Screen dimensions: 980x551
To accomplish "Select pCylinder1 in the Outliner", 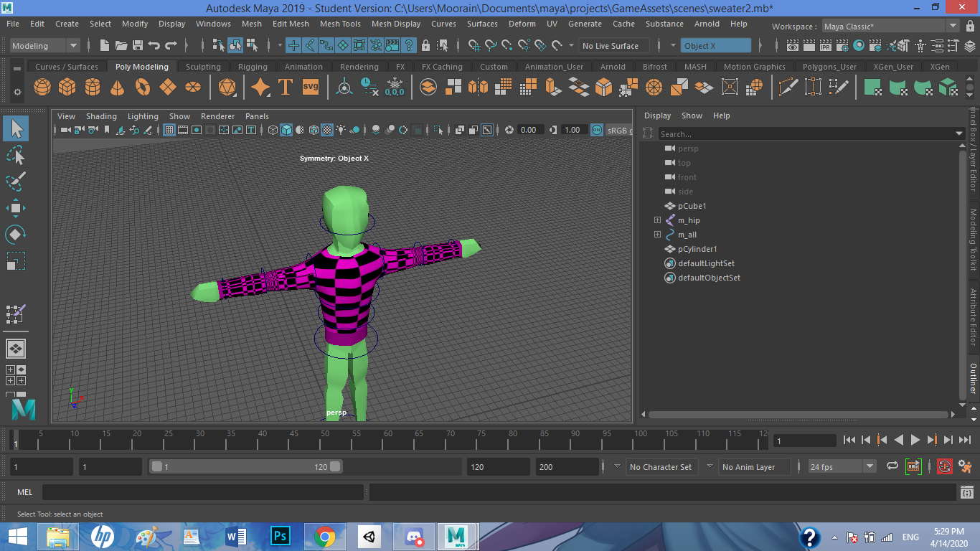I will [x=697, y=249].
